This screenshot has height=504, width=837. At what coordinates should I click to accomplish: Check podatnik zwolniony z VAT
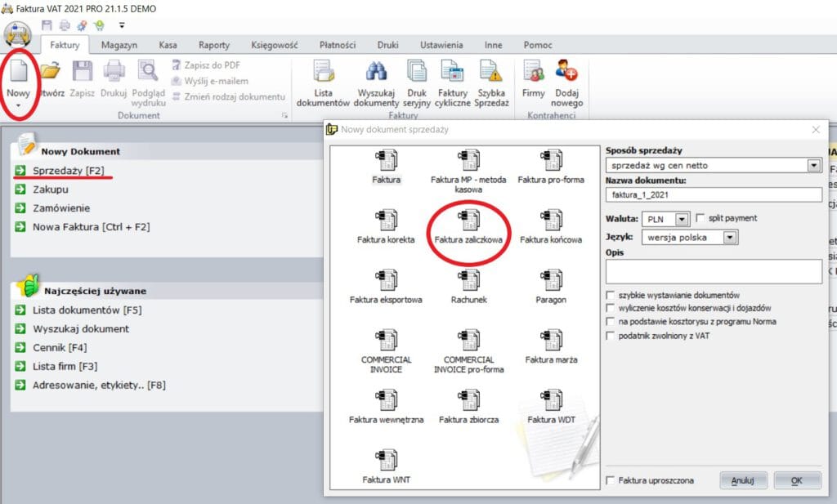tap(611, 335)
